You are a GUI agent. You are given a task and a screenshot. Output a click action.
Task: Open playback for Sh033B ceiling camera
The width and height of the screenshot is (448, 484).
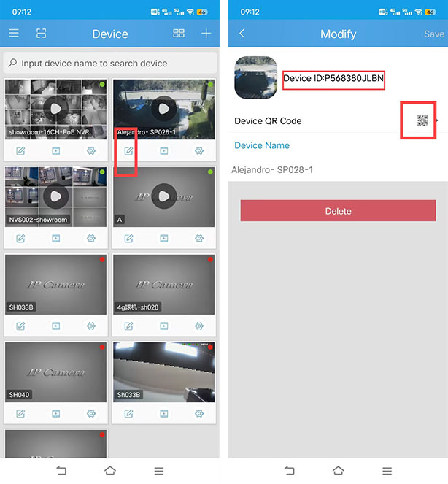pos(164,413)
